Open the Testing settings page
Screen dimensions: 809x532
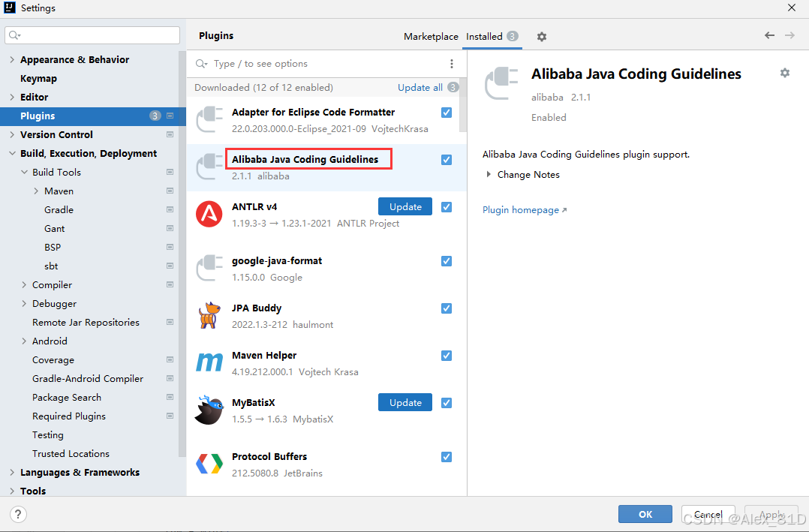[48, 435]
